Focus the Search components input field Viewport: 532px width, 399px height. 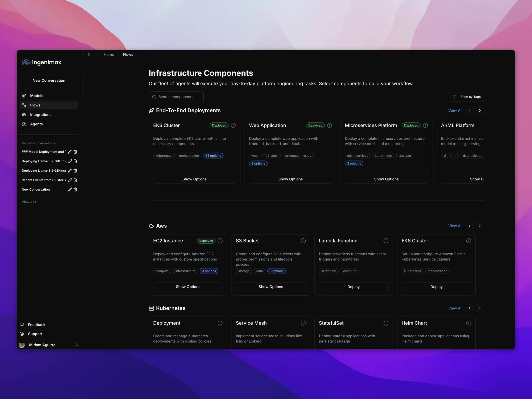(x=176, y=97)
